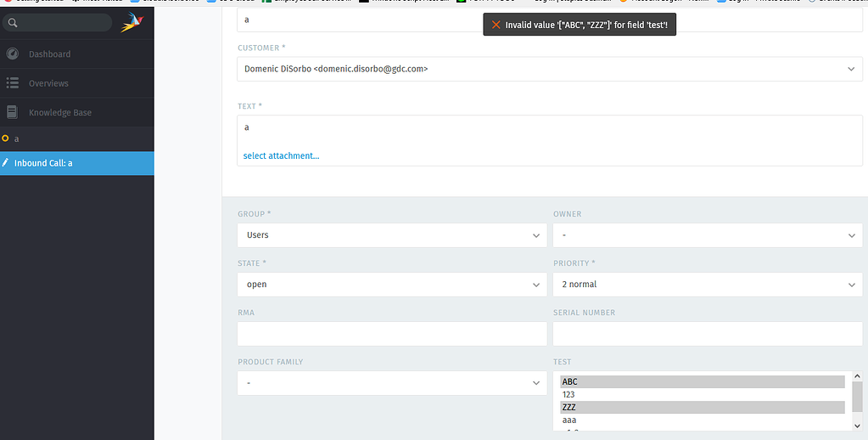Click the orange ticket status circle icon
Image resolution: width=868 pixels, height=440 pixels.
(x=6, y=138)
